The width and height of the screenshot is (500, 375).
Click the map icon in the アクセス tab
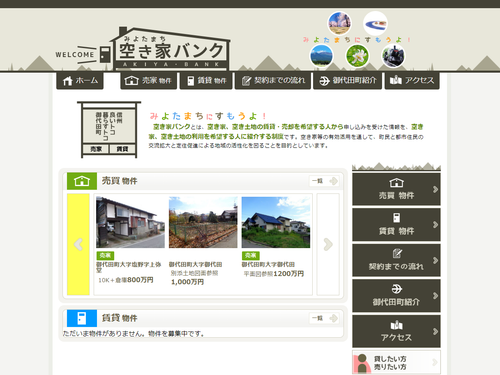click(396, 80)
